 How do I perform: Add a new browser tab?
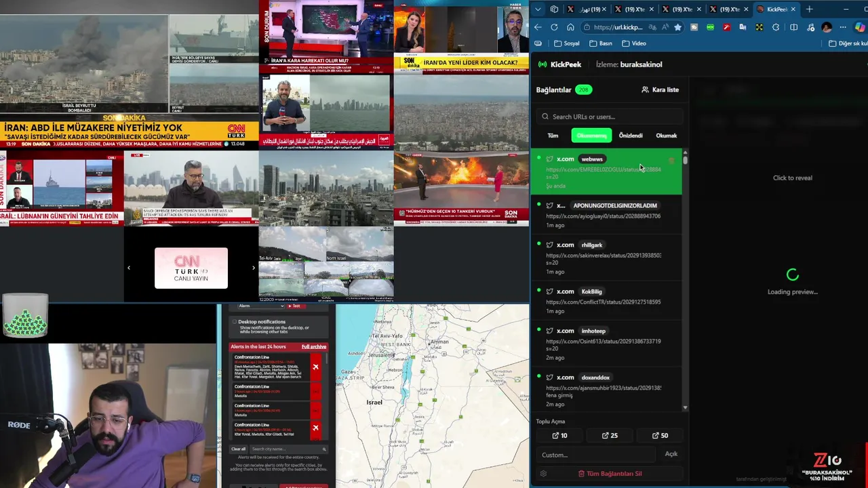[809, 9]
